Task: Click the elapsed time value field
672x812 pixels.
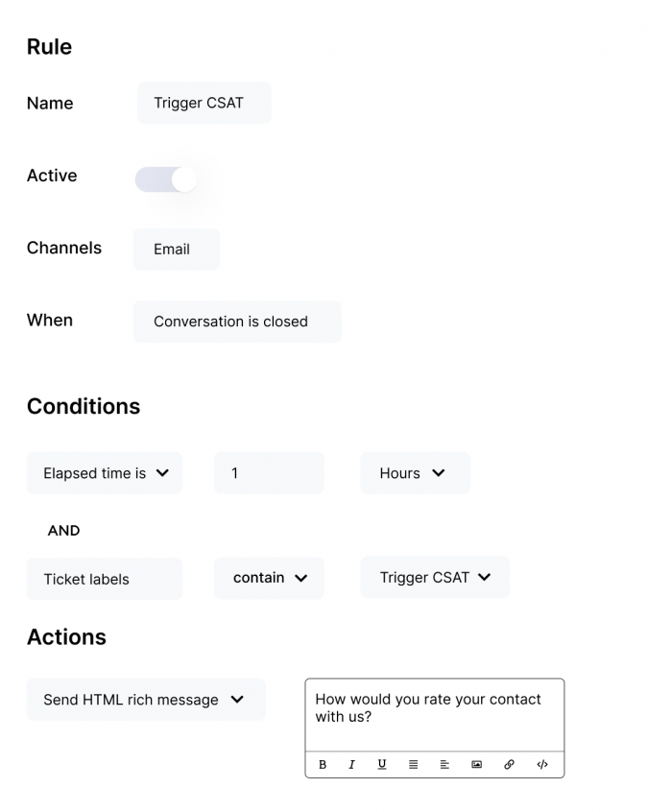Action: pos(269,472)
